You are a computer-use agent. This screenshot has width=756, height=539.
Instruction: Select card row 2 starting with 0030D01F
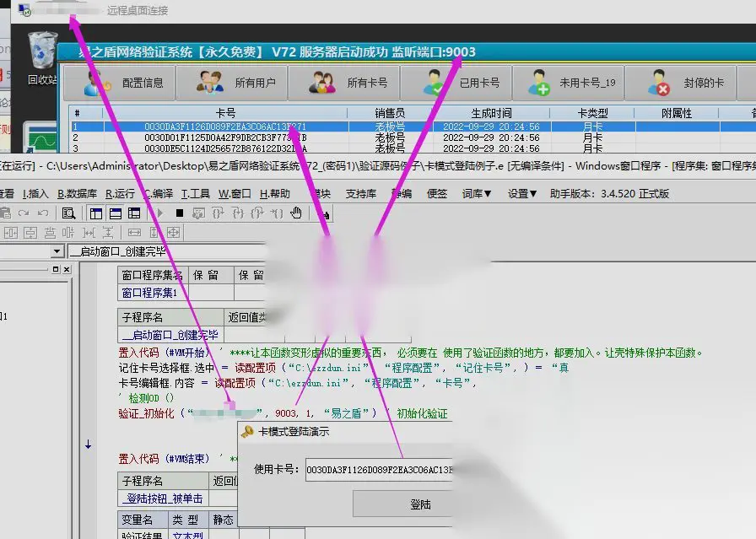[x=413, y=137]
